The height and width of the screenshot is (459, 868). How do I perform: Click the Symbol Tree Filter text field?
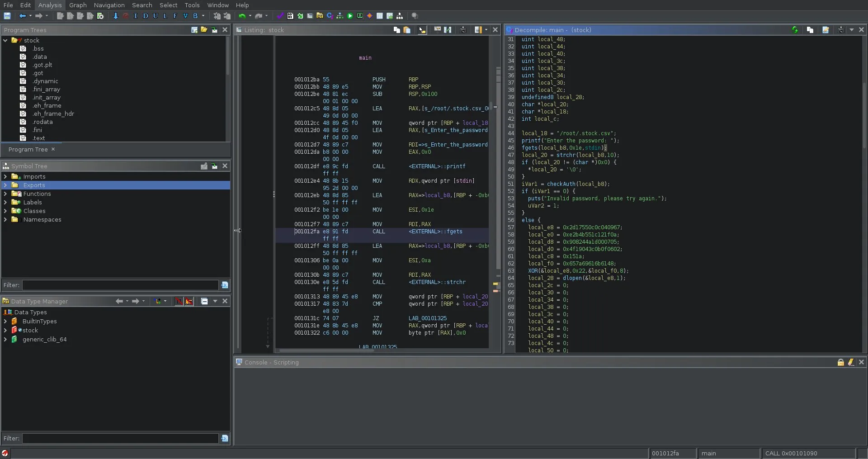point(120,285)
